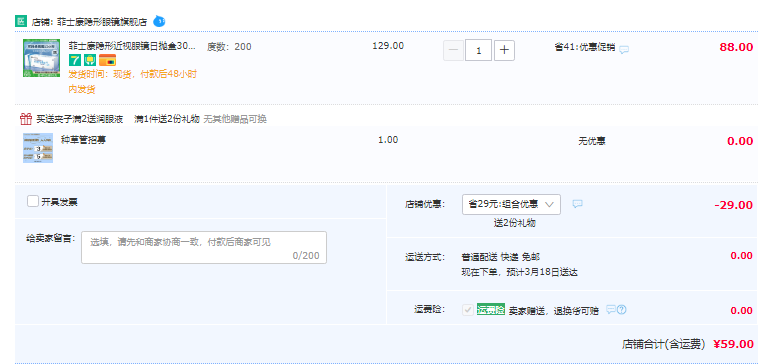Click the 送2份礼物 text under discount dropdown
The width and height of the screenshot is (765, 364).
(x=515, y=223)
